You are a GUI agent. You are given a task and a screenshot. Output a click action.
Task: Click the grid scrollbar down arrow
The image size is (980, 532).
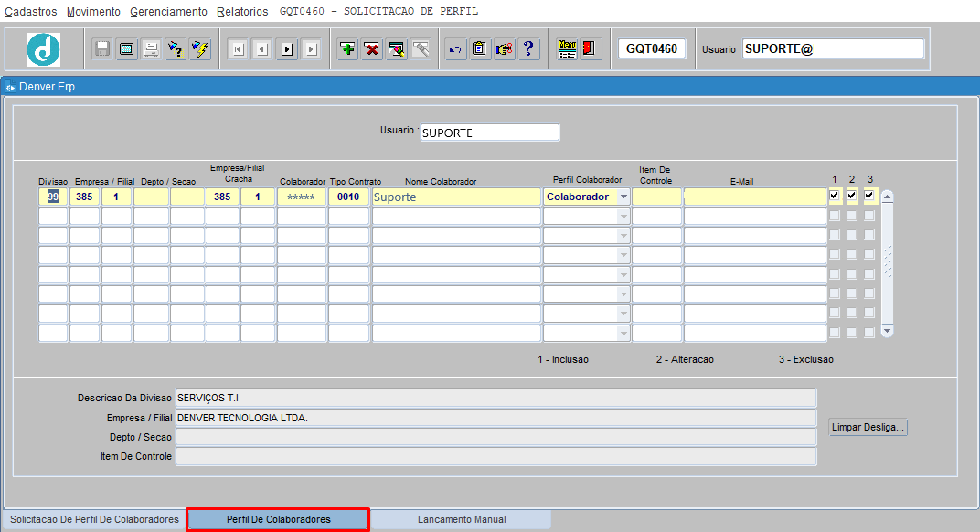[x=887, y=330]
